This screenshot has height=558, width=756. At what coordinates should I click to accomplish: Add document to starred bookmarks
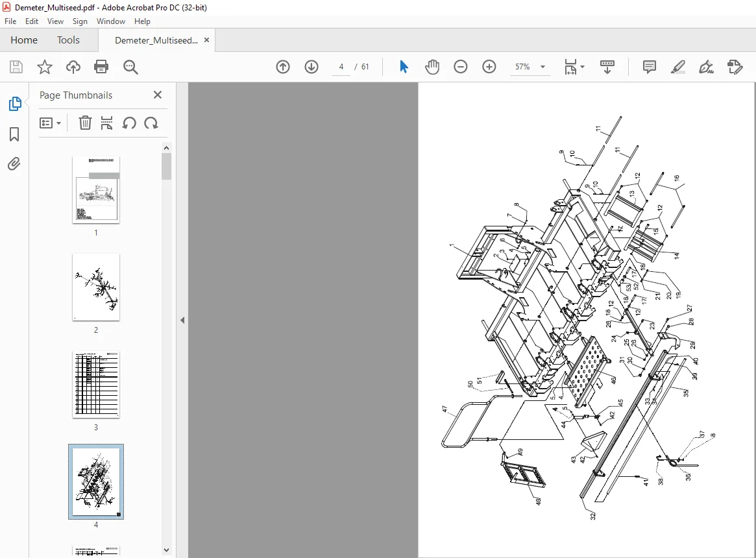[x=44, y=67]
